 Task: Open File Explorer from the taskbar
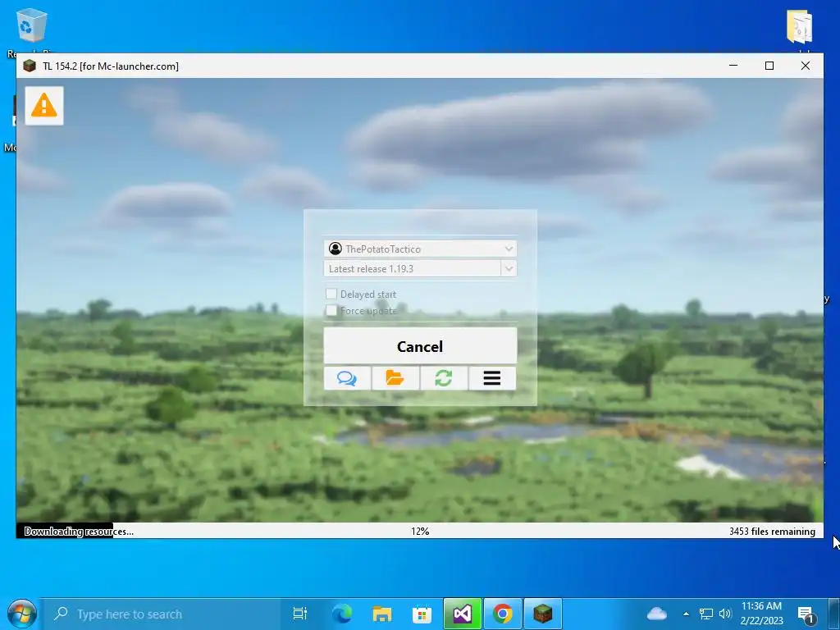point(382,614)
